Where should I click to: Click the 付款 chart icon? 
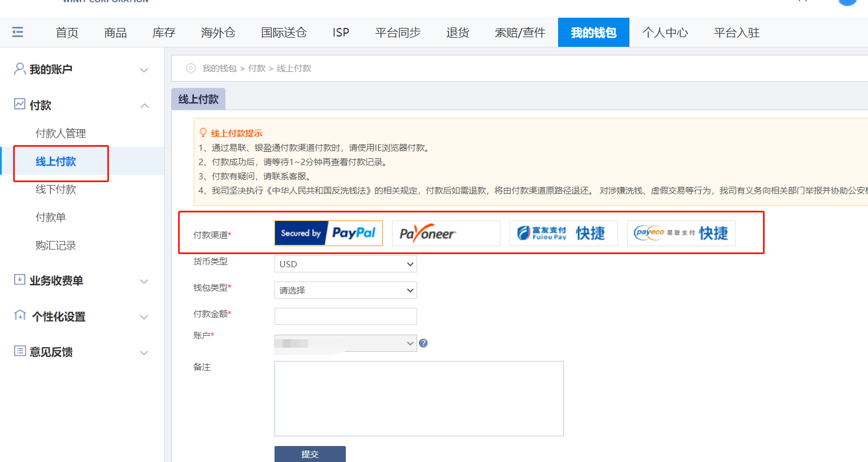(20, 104)
